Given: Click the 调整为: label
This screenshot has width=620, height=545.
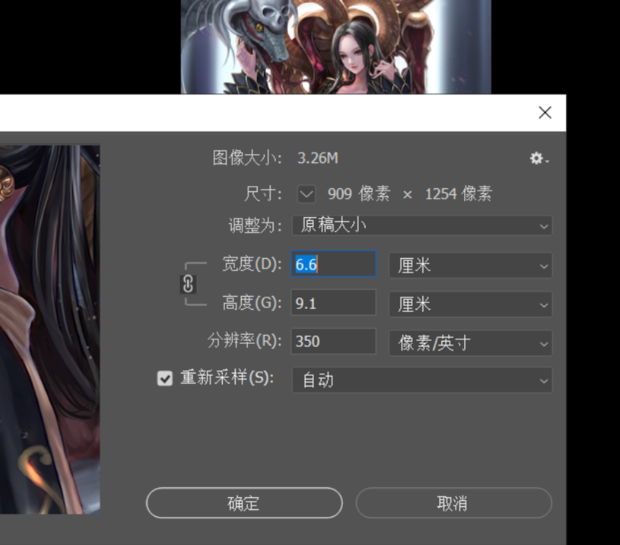Looking at the screenshot, I should (x=255, y=226).
